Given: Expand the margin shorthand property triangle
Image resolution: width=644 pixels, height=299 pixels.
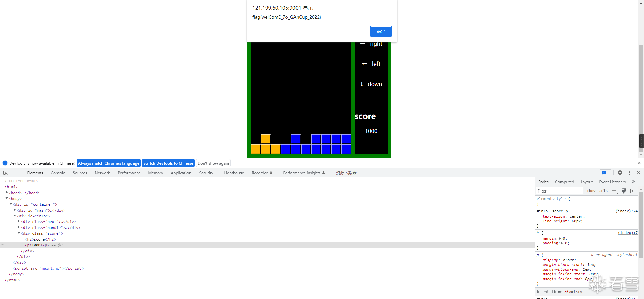Looking at the screenshot, I should tap(560, 238).
